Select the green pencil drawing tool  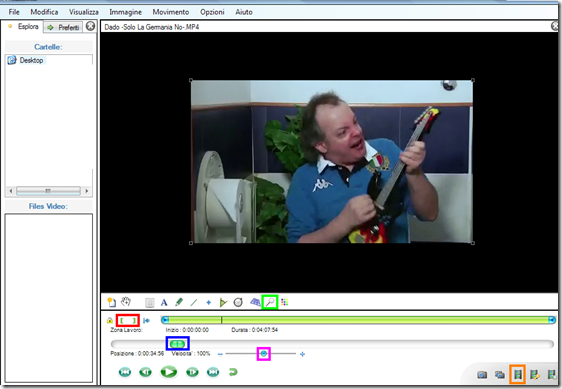coord(179,302)
